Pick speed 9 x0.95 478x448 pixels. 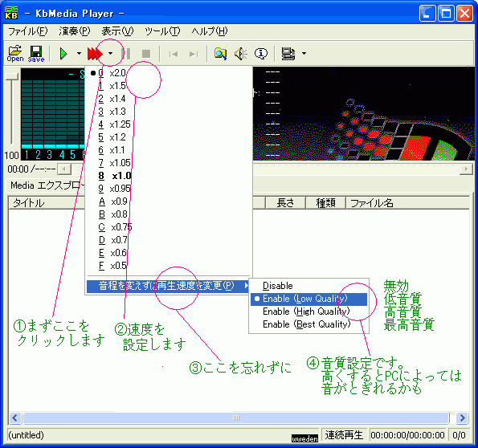coord(169,189)
